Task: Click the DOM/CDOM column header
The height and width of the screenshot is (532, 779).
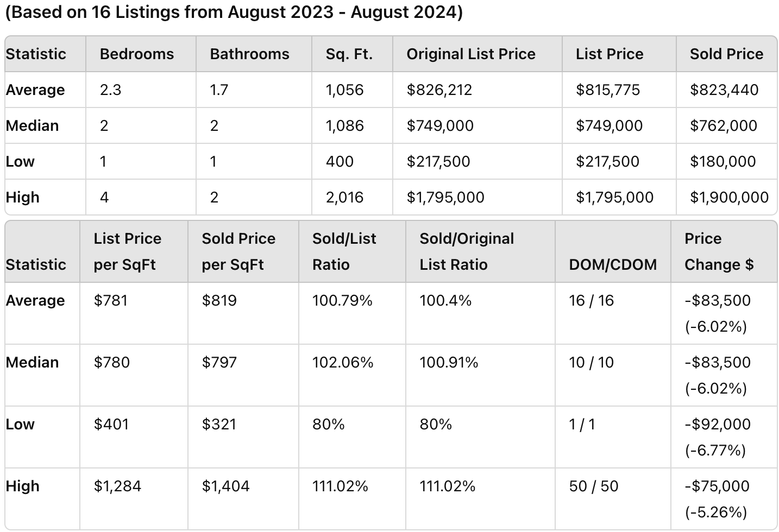Action: [613, 264]
